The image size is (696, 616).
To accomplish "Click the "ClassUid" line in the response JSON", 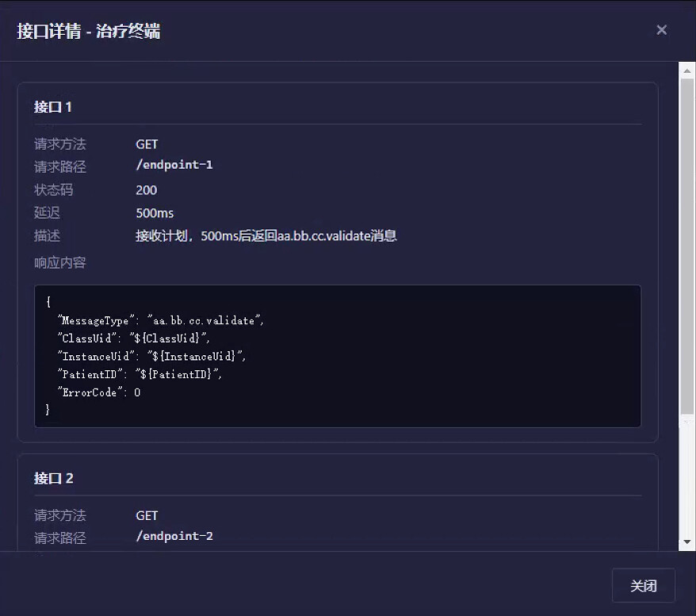I will pos(134,339).
